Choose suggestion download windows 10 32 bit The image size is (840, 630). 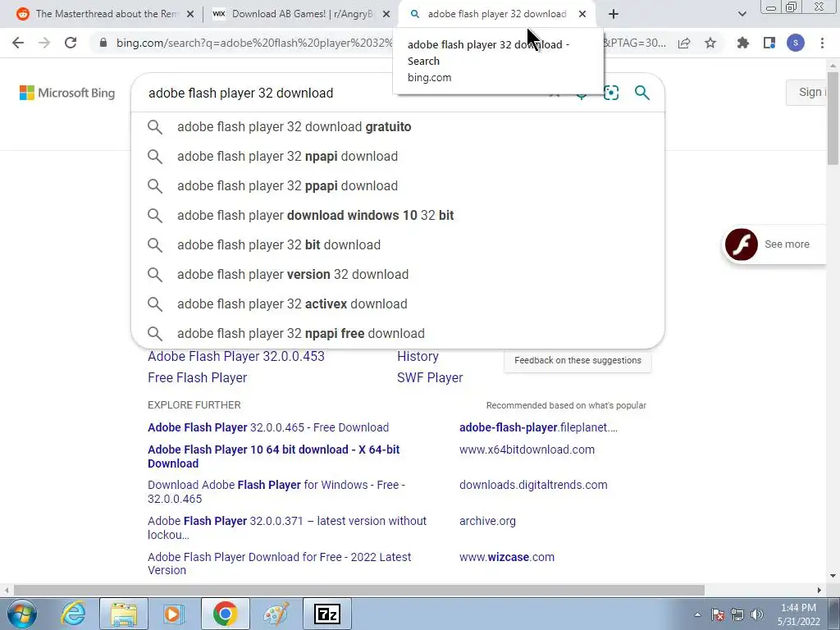(398, 216)
